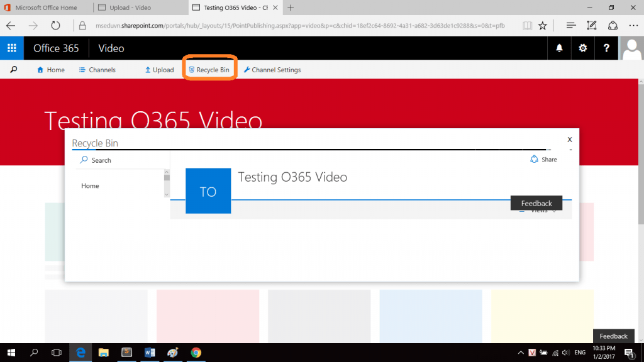Open the Paint app on the taskbar

(172, 353)
